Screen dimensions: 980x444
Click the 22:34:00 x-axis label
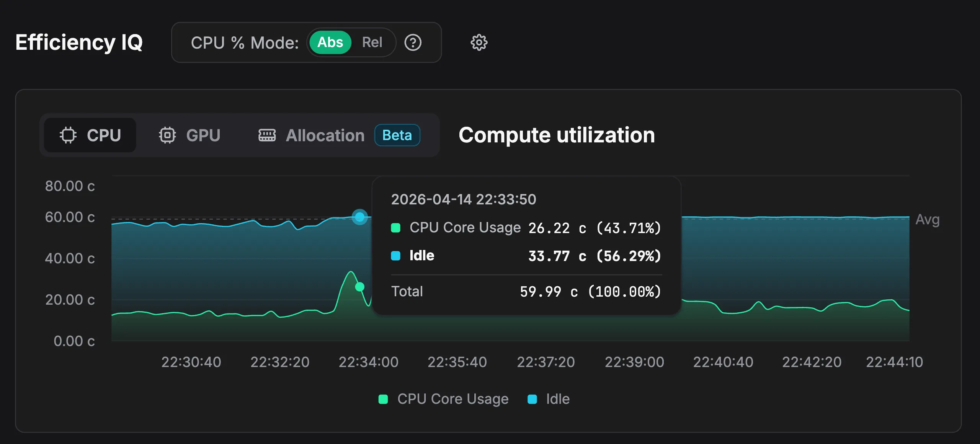[368, 362]
